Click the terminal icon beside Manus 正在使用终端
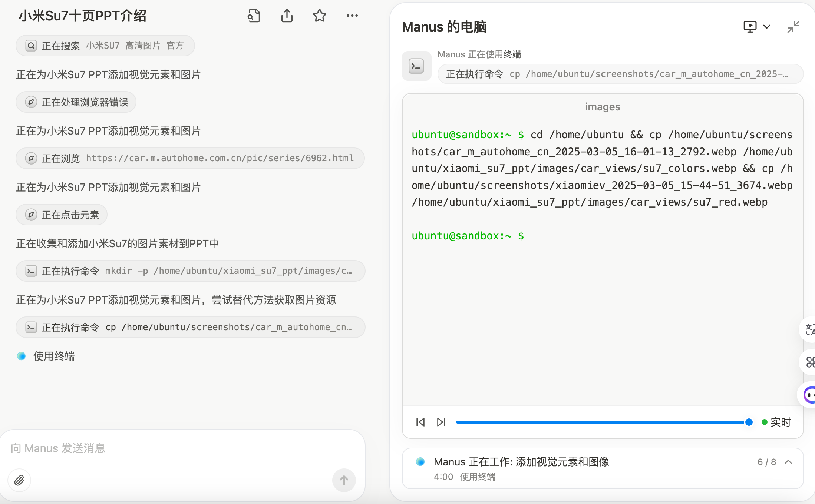815x504 pixels. point(416,66)
